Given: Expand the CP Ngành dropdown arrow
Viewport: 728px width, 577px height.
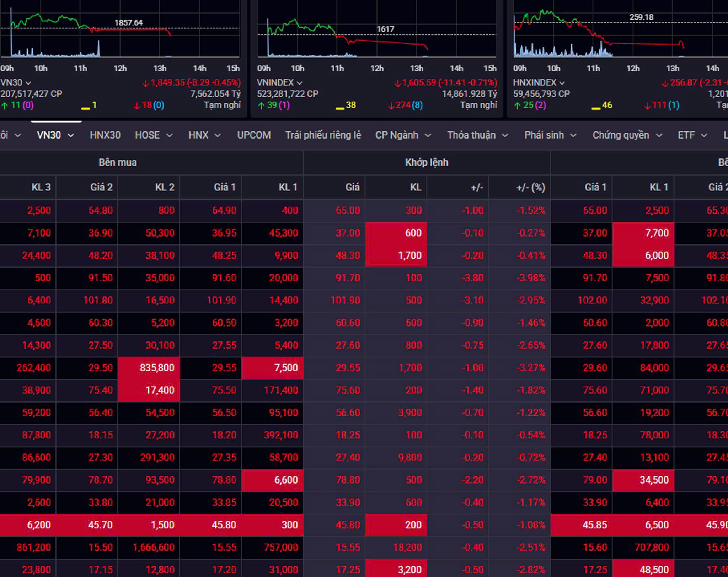Looking at the screenshot, I should pyautogui.click(x=428, y=135).
